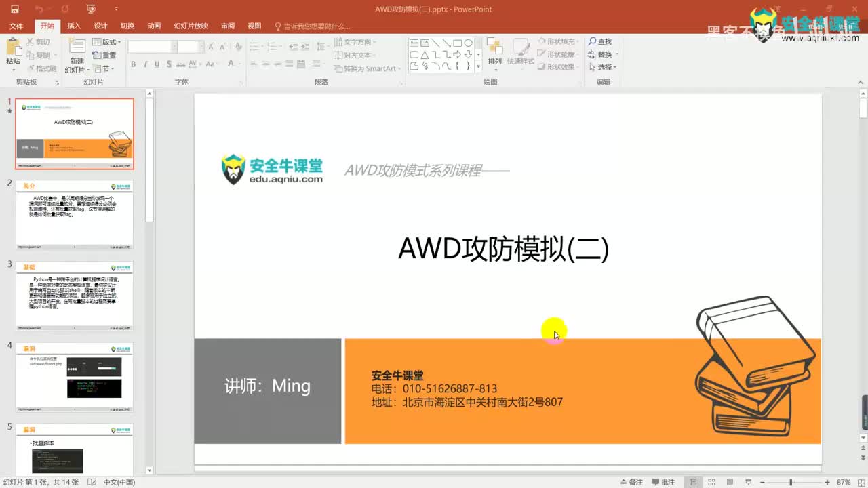Image resolution: width=868 pixels, height=488 pixels.
Task: Click the zoom in plus button
Action: [x=827, y=482]
